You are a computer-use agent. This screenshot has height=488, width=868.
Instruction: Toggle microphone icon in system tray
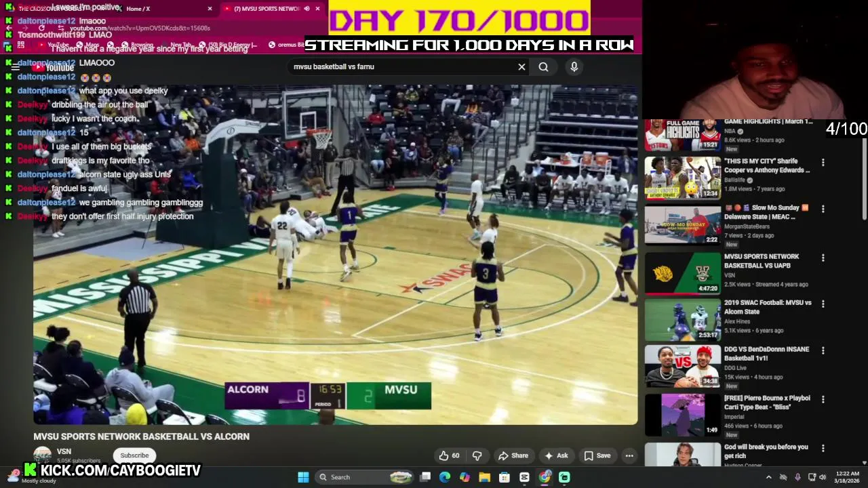click(x=797, y=477)
